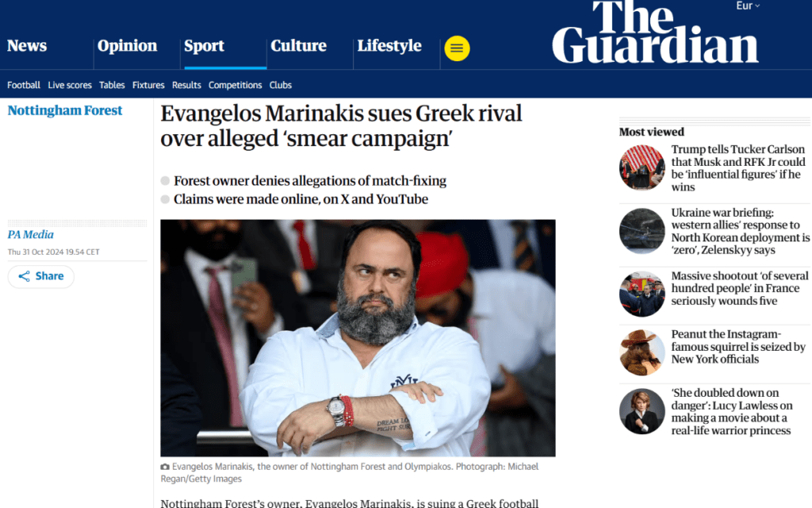Screen dimensions: 812x508
Task: Open the Lucy Lawless story thumbnail
Action: click(x=642, y=411)
